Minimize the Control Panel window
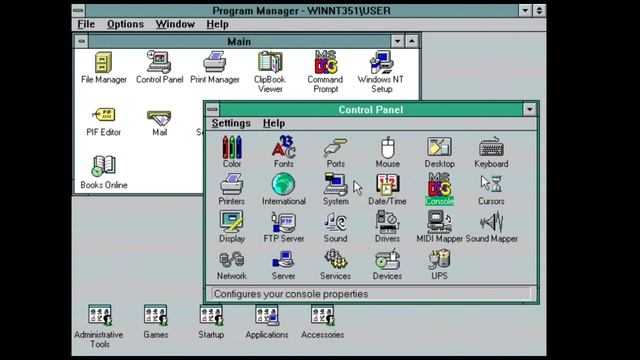The width and height of the screenshot is (640, 360). click(x=529, y=109)
